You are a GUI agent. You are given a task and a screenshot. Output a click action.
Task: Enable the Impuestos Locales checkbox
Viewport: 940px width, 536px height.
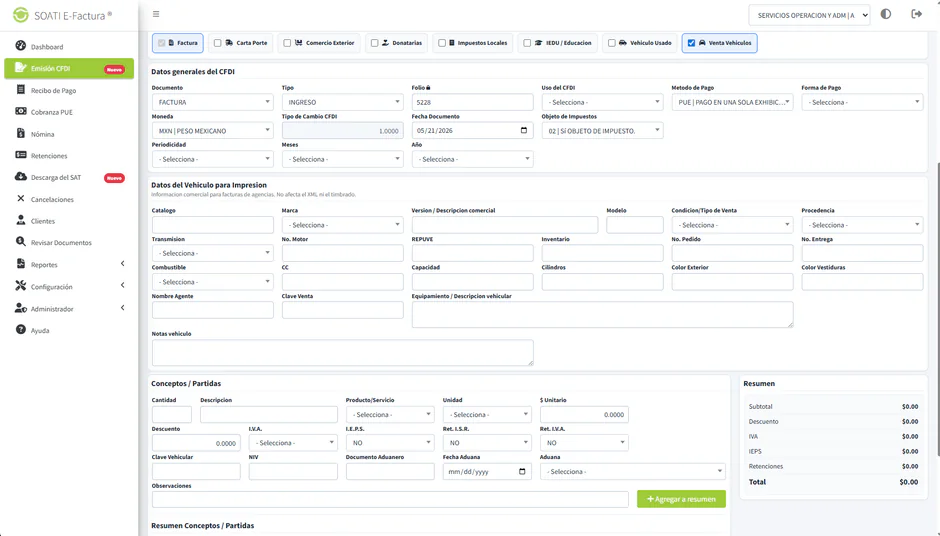(442, 43)
